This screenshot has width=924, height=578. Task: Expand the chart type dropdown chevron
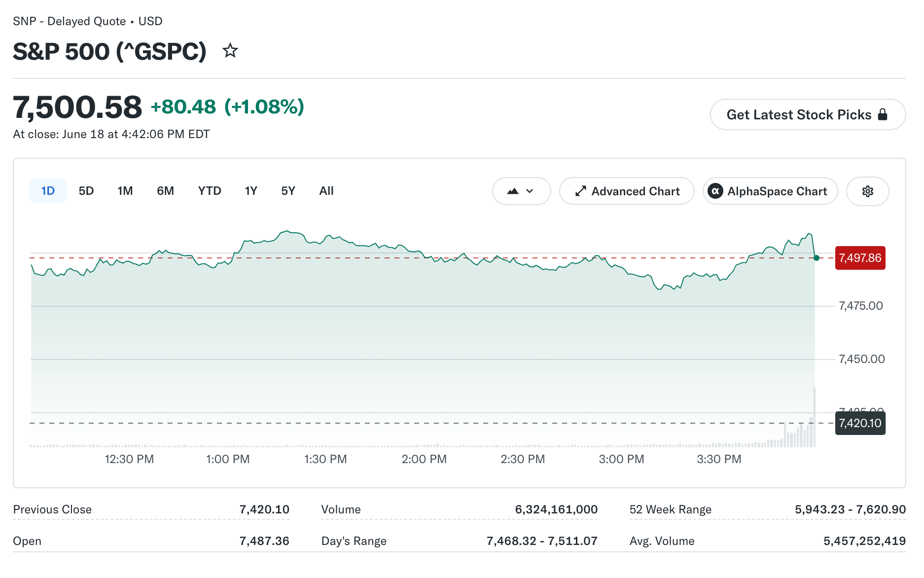(x=530, y=191)
